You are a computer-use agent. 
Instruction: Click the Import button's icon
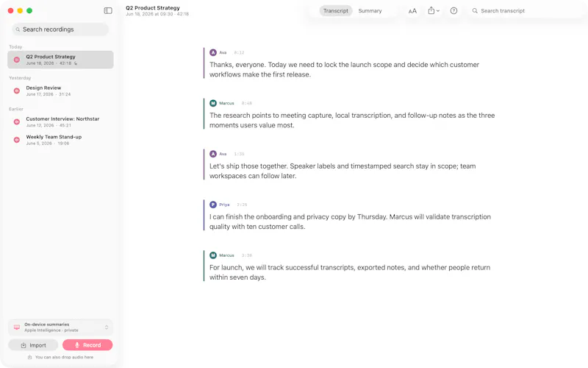pos(24,345)
